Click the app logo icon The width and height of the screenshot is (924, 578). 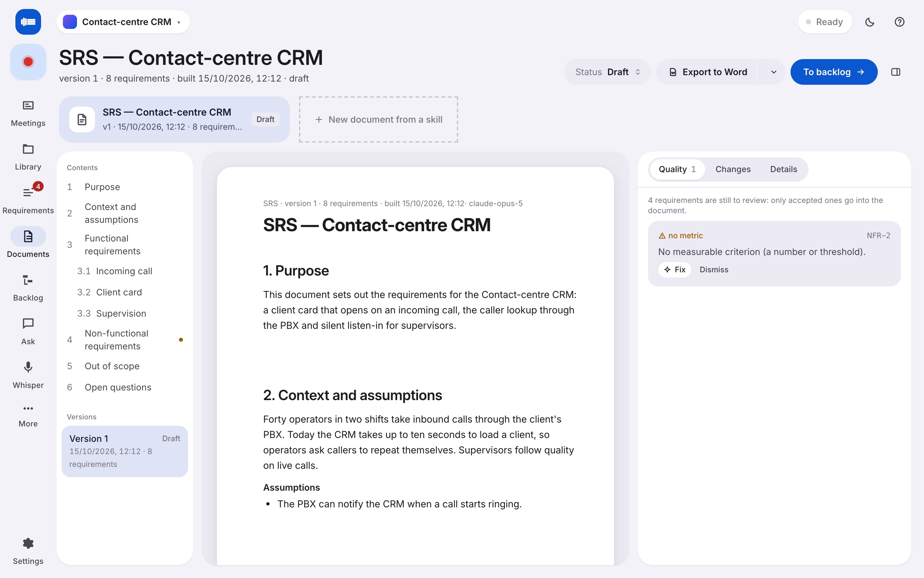coord(28,22)
